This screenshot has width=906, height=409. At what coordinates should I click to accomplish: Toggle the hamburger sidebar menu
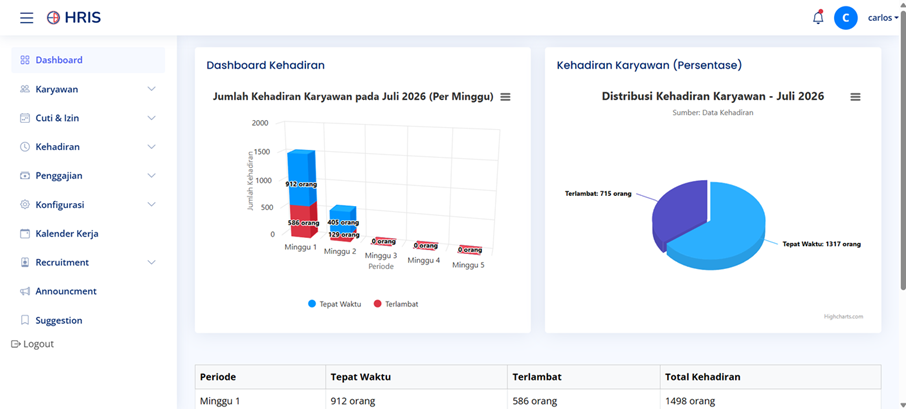pyautogui.click(x=27, y=18)
